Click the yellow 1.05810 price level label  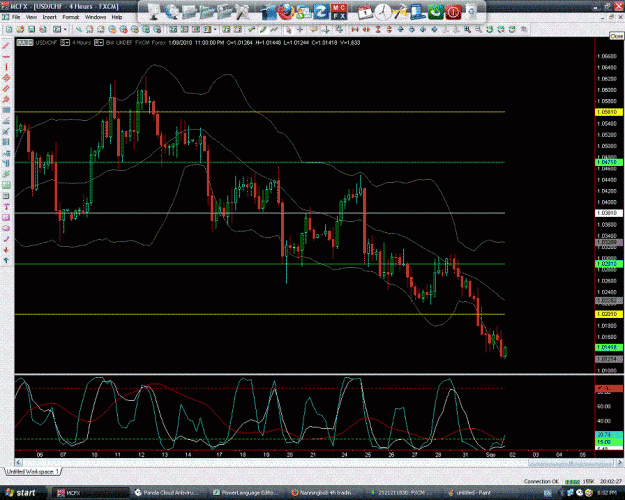tap(608, 112)
